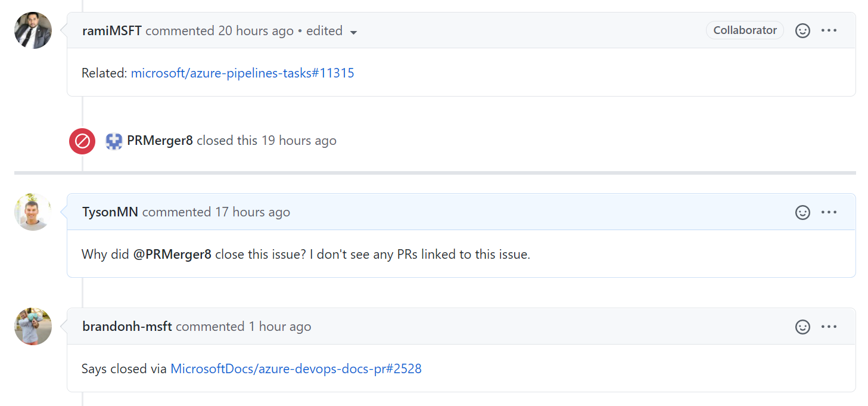Add emoji reaction to ramiMSFT's comment

coord(802,30)
